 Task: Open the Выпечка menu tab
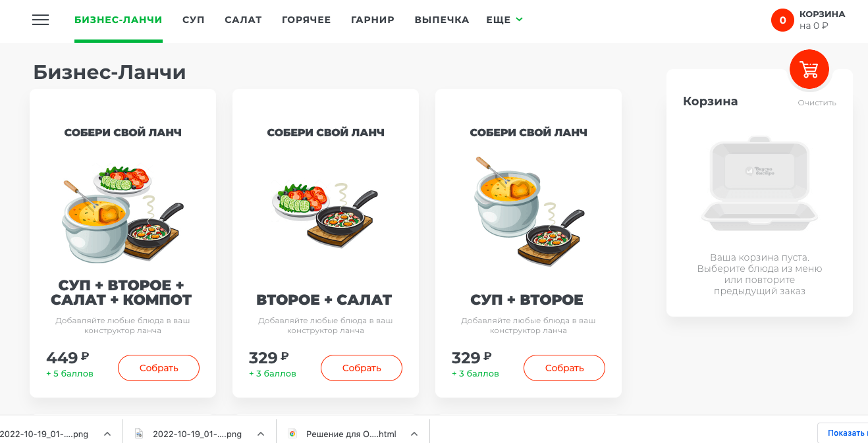tap(441, 20)
